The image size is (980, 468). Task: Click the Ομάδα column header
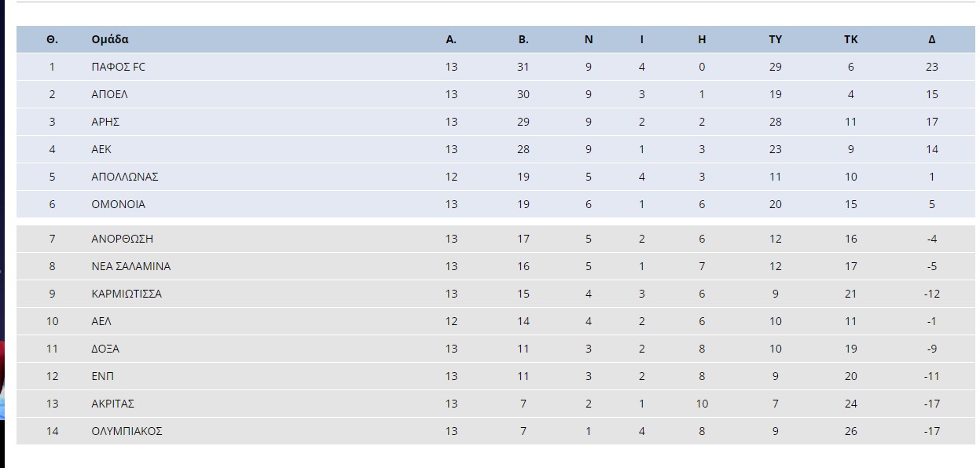pos(110,39)
